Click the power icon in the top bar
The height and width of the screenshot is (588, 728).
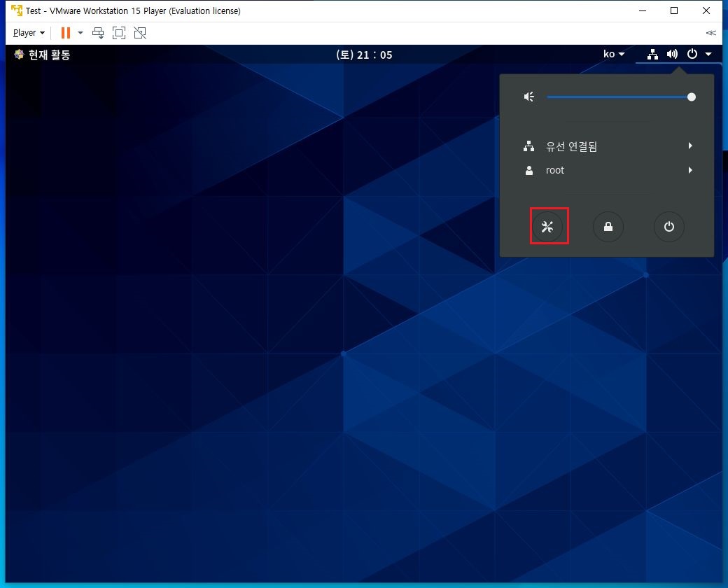[692, 54]
